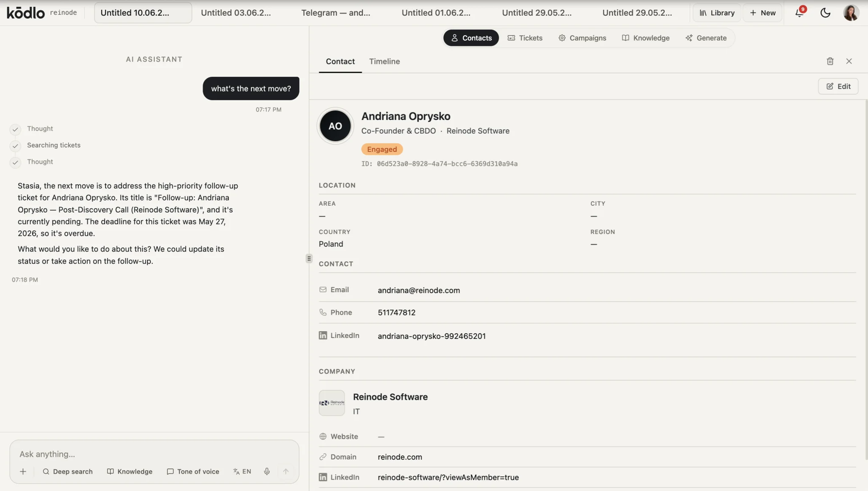The width and height of the screenshot is (868, 491).
Task: Click the reinode workspace label
Action: (x=64, y=13)
